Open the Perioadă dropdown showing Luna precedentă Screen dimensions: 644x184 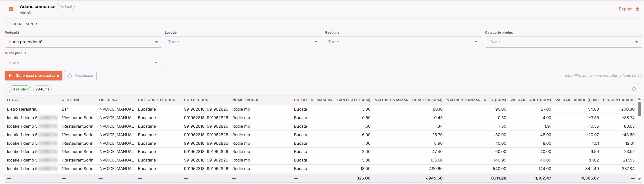click(83, 42)
